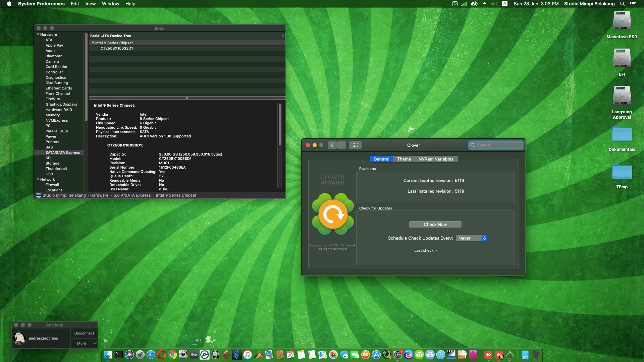
Task: Open the Edit menu
Action: (x=75, y=4)
